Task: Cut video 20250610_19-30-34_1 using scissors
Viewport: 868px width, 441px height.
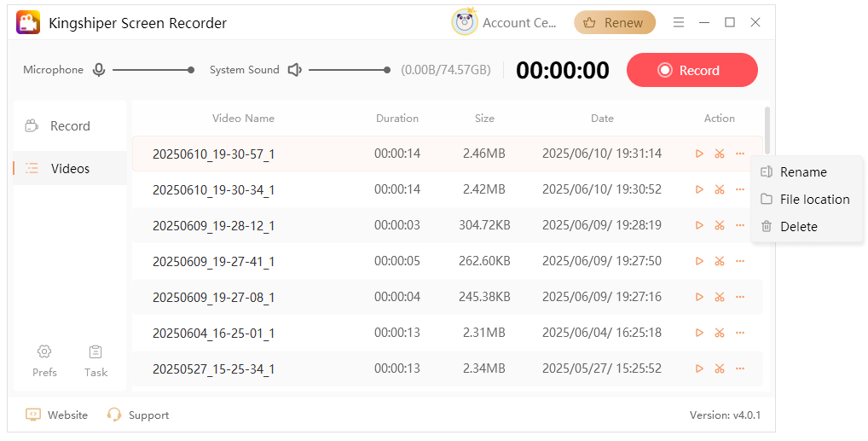Action: 719,189
